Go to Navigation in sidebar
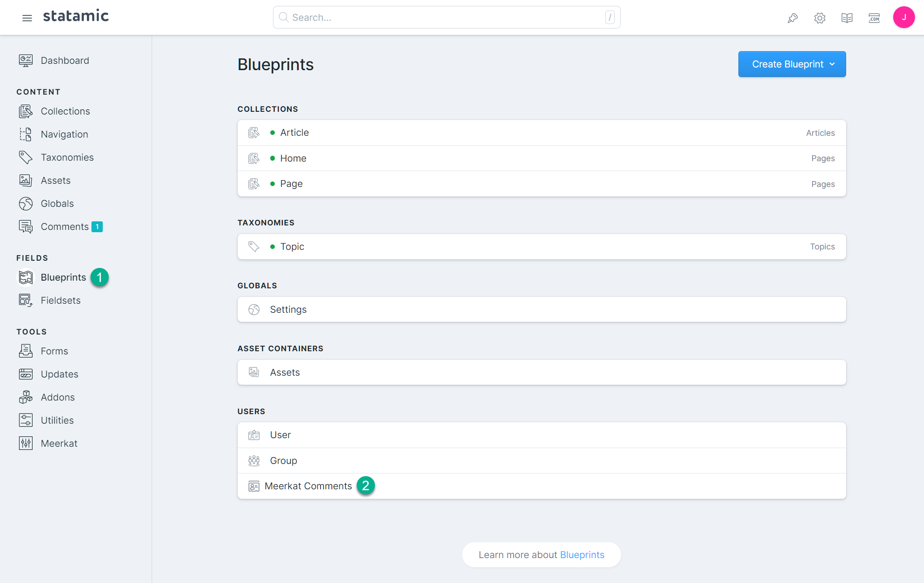This screenshot has width=924, height=583. (x=64, y=134)
